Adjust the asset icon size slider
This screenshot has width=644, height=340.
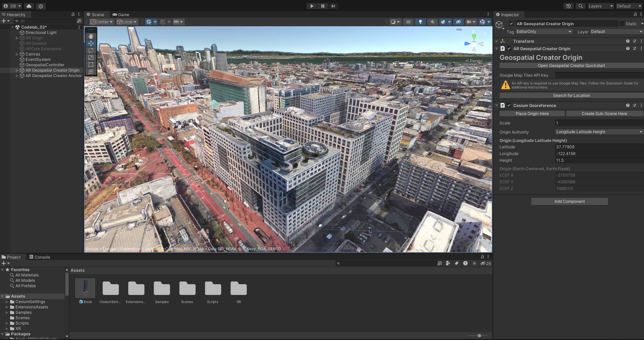click(x=479, y=336)
